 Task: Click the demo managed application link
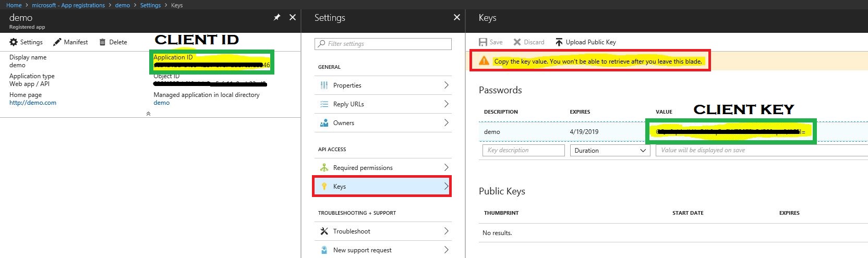click(x=162, y=103)
